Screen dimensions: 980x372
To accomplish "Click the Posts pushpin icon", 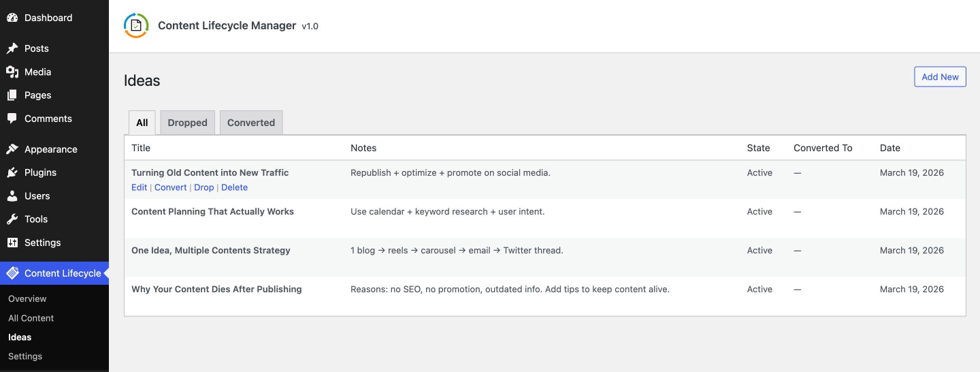I will (12, 48).
